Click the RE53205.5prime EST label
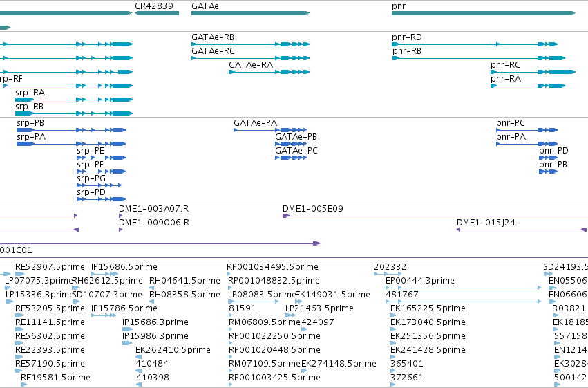Screen dimensions: 588x388 [50, 309]
